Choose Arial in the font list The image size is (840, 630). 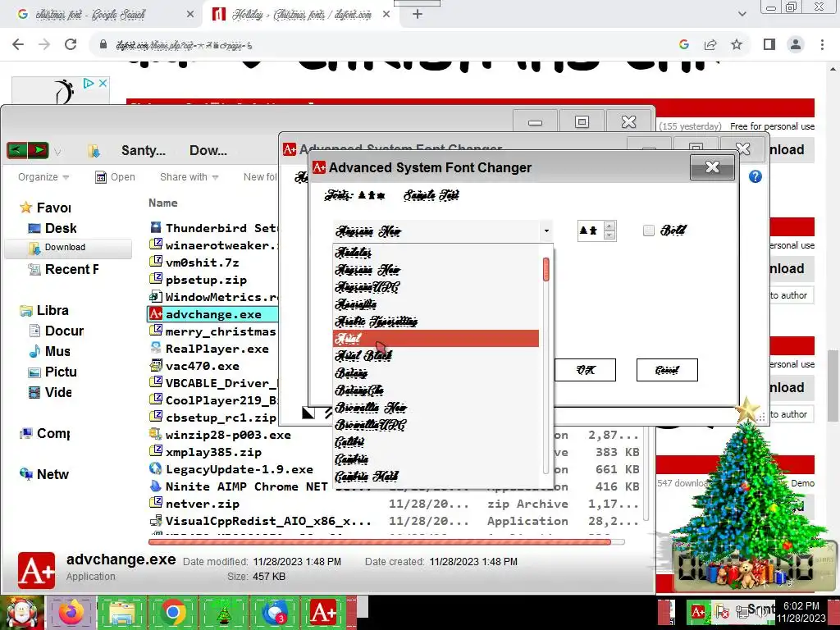(x=436, y=339)
